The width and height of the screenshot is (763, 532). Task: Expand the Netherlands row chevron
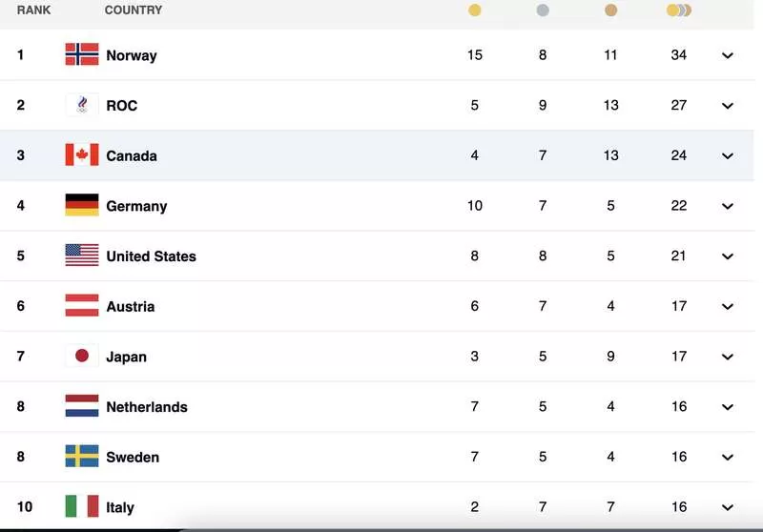tap(728, 407)
